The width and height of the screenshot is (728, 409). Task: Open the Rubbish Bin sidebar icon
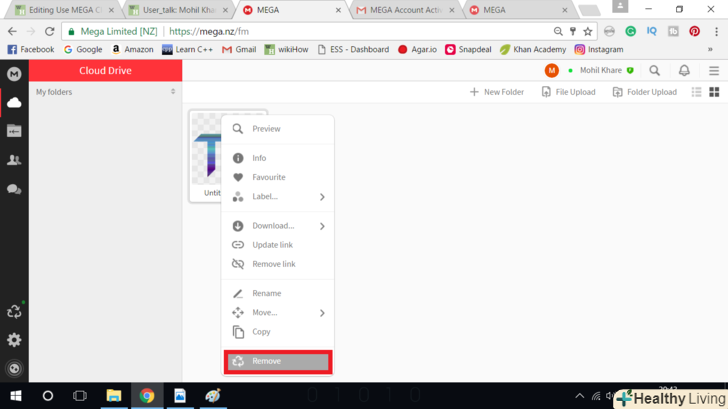14,311
